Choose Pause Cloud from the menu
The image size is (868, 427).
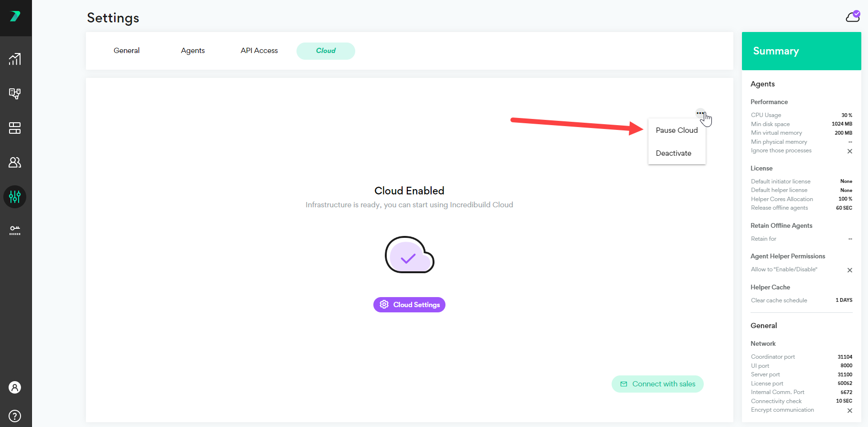click(677, 130)
